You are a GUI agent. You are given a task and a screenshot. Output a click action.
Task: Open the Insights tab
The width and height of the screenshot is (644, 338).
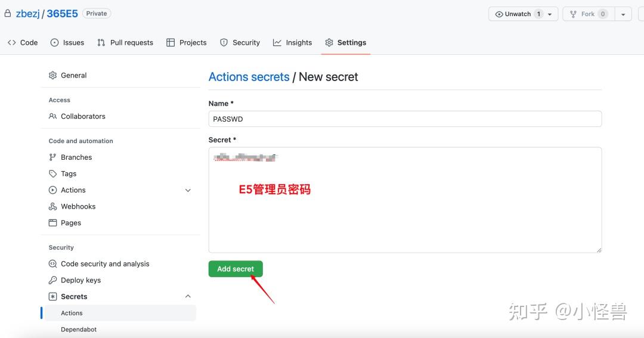[x=292, y=43]
